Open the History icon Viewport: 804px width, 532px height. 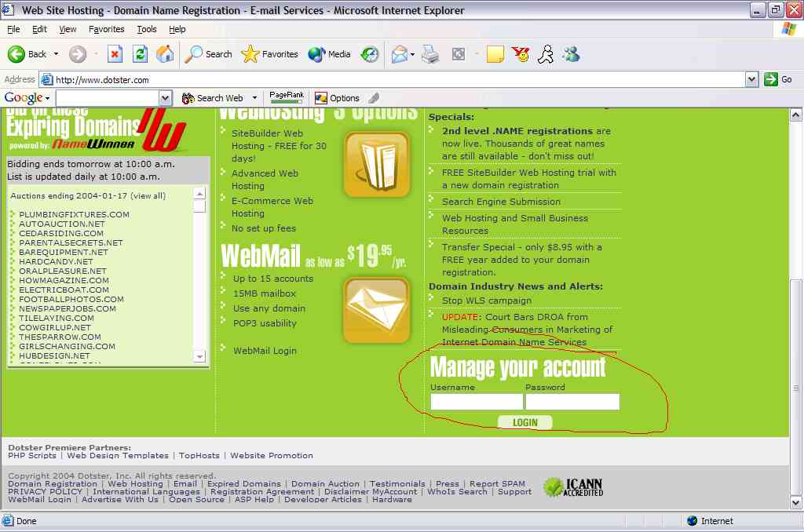[x=369, y=54]
